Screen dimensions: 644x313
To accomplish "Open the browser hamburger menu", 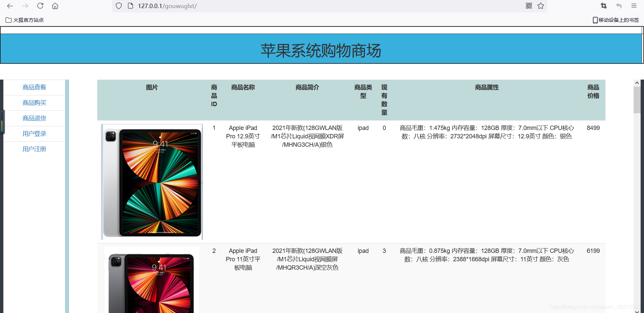I will [634, 6].
